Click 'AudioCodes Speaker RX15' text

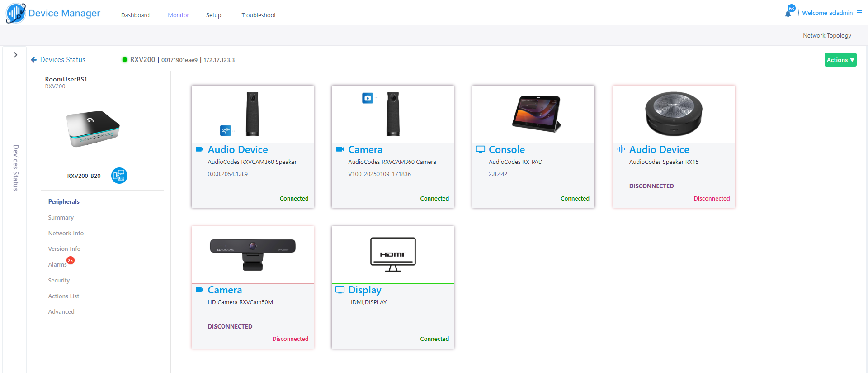(x=664, y=162)
